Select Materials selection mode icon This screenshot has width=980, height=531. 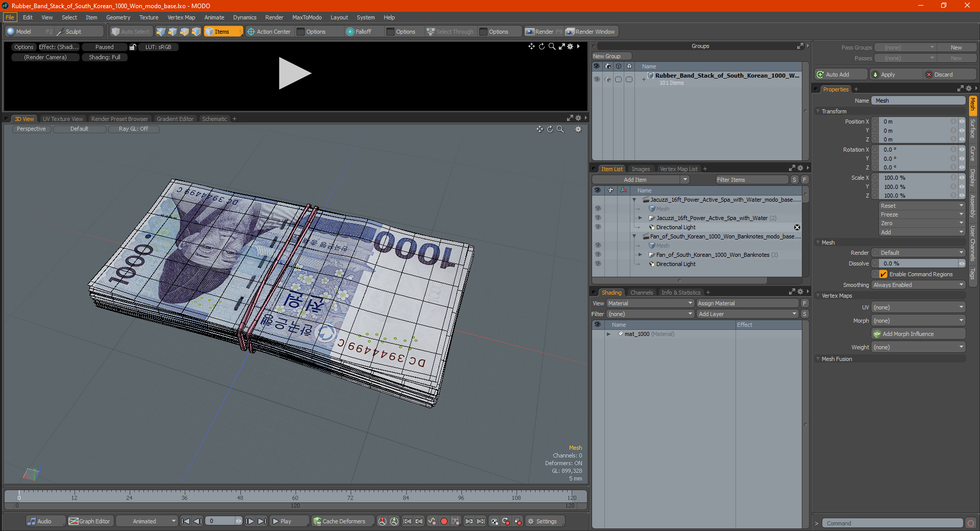coord(196,32)
